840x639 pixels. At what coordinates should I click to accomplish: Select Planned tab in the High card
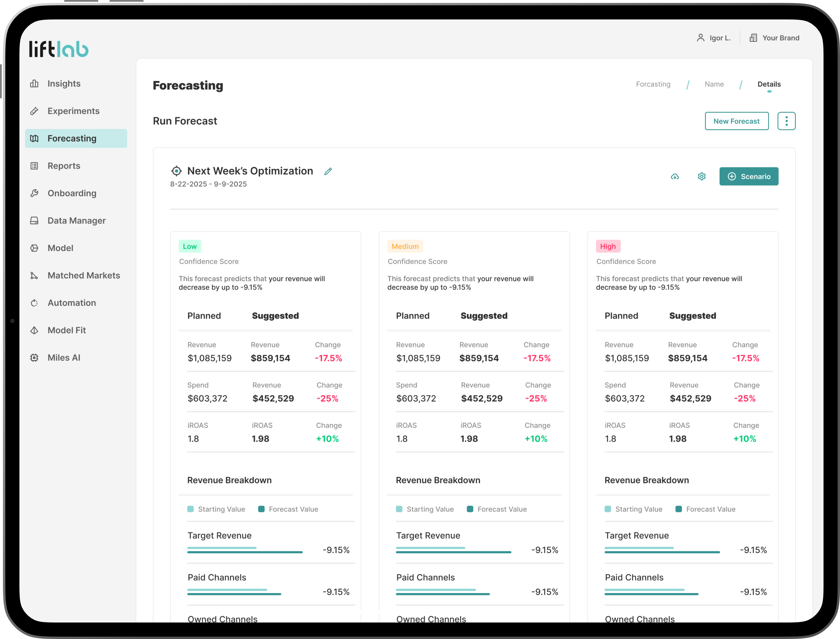pyautogui.click(x=621, y=316)
